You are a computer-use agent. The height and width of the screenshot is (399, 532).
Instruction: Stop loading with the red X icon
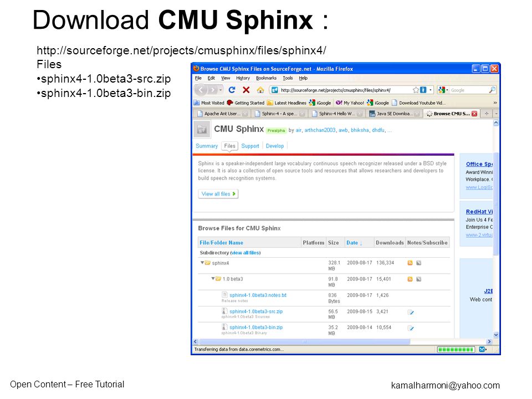coord(246,90)
